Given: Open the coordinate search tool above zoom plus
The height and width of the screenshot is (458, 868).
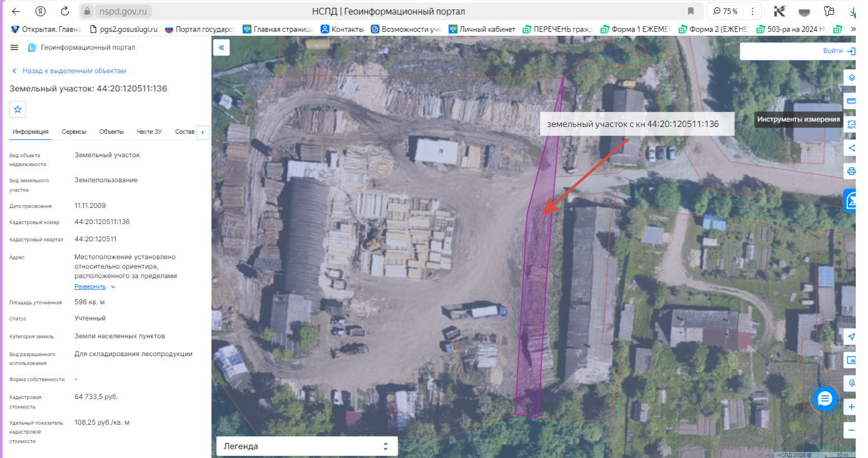Looking at the screenshot, I should pos(851,383).
